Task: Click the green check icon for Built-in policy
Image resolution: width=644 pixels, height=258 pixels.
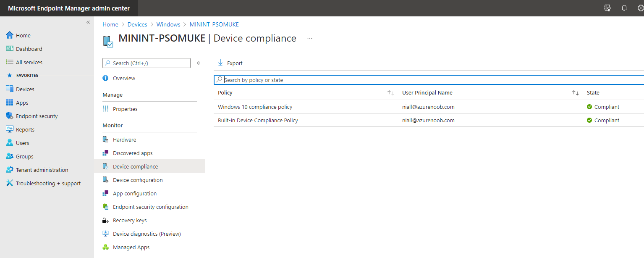Action: 589,120
